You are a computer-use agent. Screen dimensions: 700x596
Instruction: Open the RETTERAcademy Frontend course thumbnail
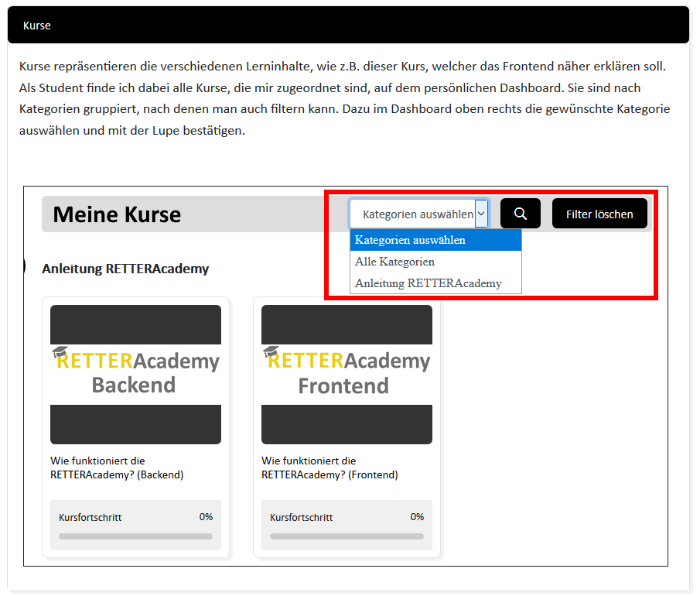click(x=347, y=375)
